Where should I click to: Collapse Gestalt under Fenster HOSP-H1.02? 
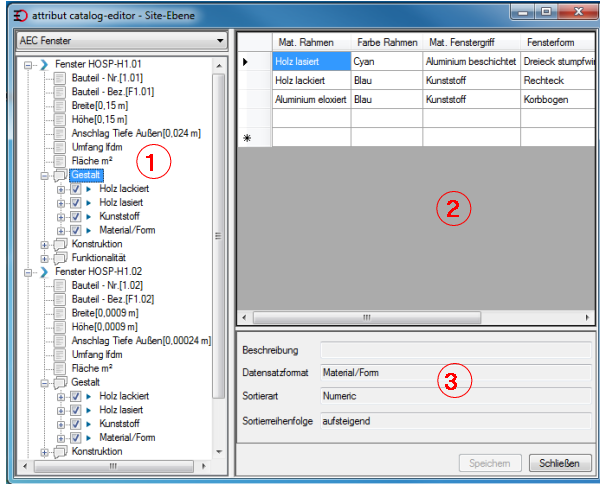[x=45, y=383]
